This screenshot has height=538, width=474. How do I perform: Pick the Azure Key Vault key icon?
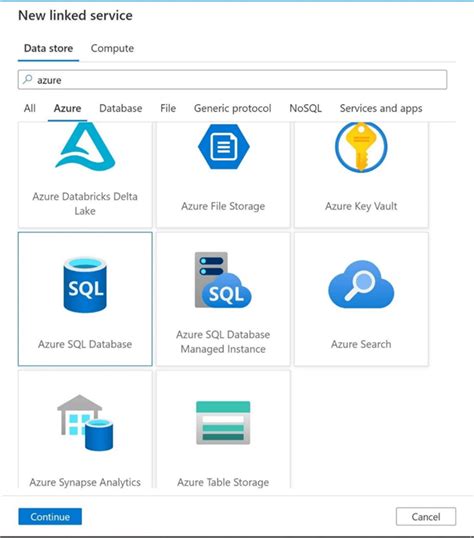click(x=361, y=147)
